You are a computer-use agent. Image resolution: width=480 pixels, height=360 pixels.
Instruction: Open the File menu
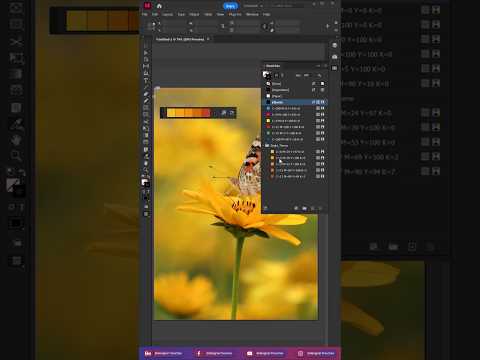(x=145, y=14)
